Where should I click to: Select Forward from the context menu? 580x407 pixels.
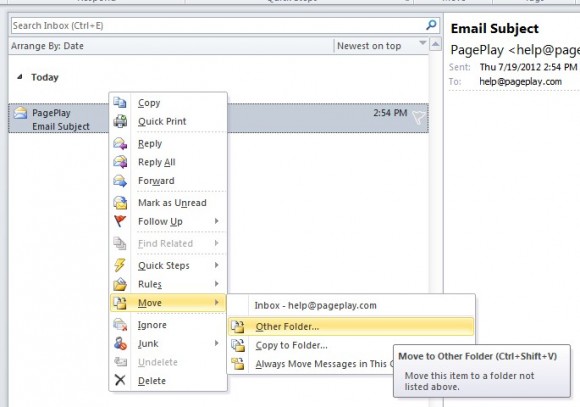[x=168, y=180]
